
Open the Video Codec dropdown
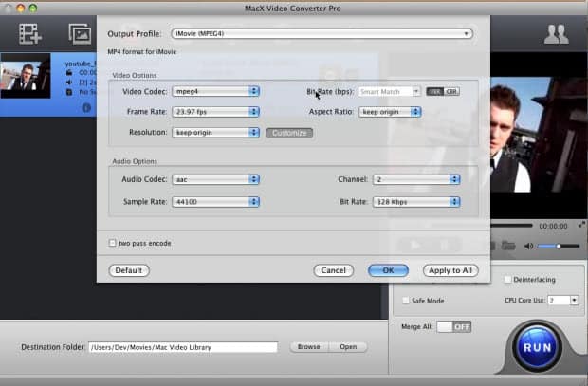(215, 91)
